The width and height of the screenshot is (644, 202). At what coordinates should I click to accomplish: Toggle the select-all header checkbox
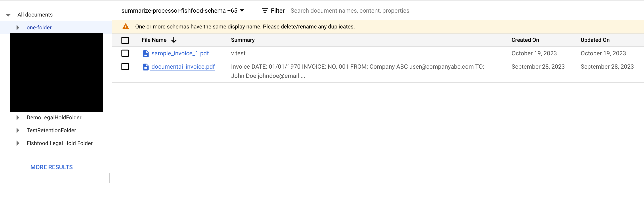(x=125, y=40)
